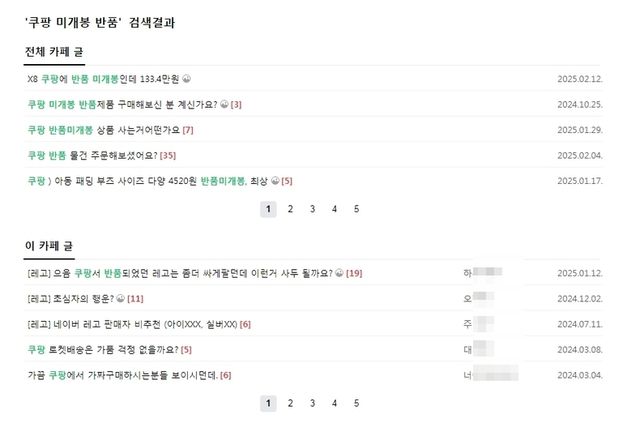Viewport: 640px width, 423px height.
Task: Click the icon after '[레고] 요즘 쿠팡서 반품되었던' post
Action: [x=339, y=273]
